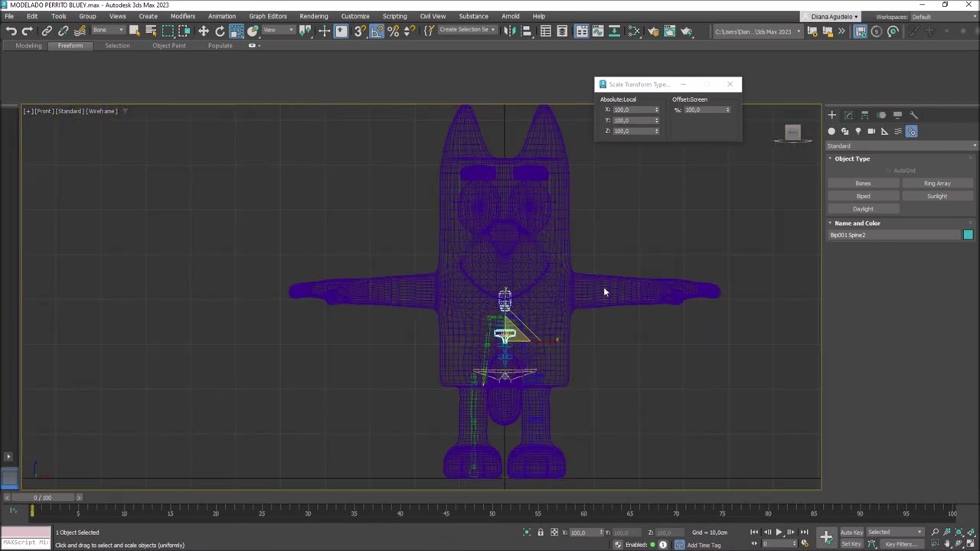This screenshot has height=551, width=980.
Task: Open the Schematic View icon
Action: [634, 31]
